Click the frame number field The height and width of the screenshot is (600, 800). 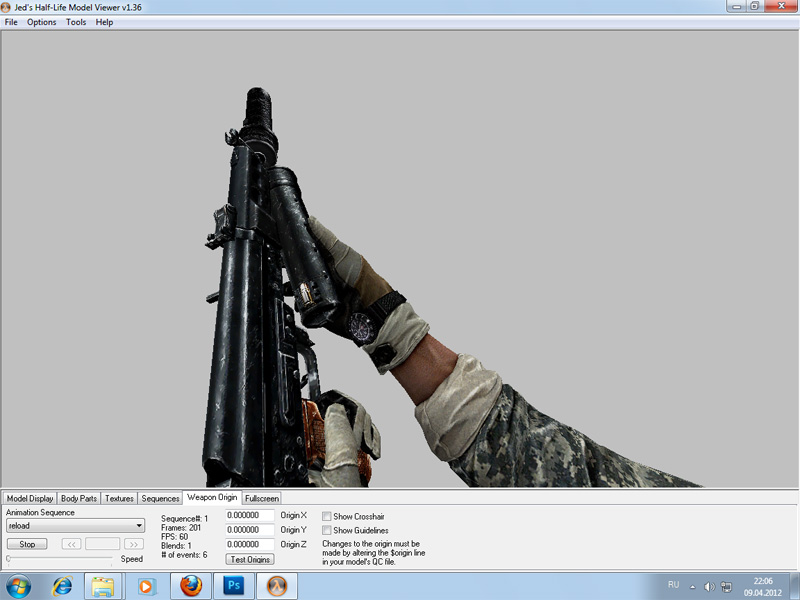103,544
